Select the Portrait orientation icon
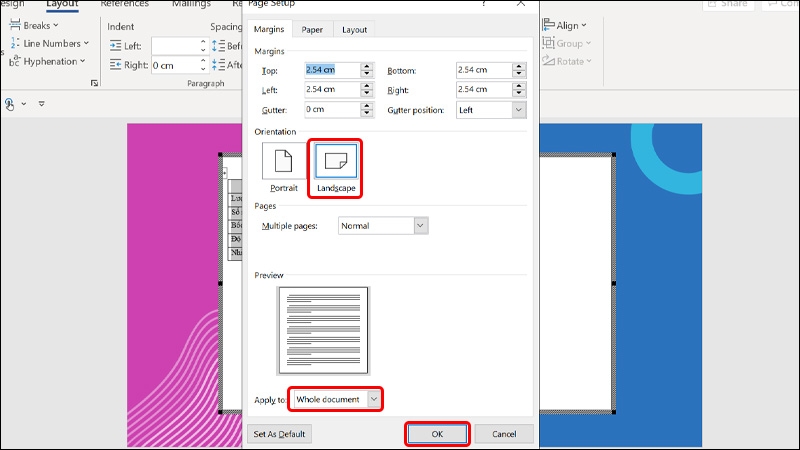 [x=283, y=161]
